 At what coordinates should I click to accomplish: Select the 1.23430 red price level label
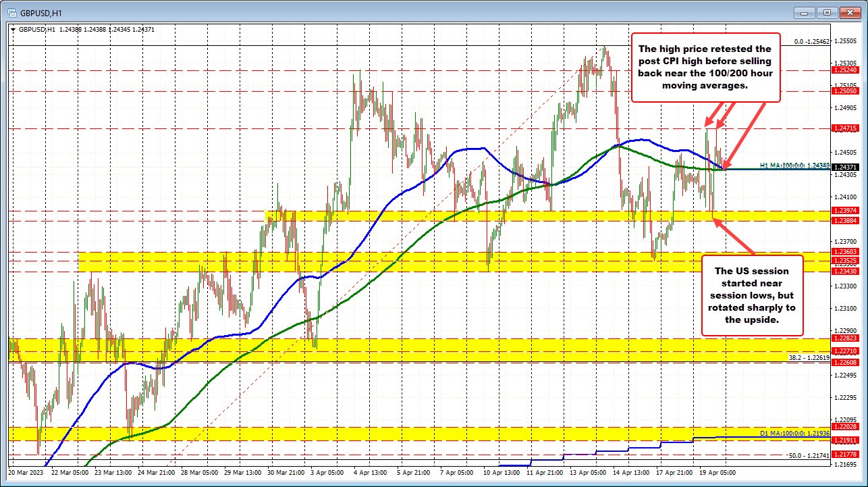[x=845, y=272]
